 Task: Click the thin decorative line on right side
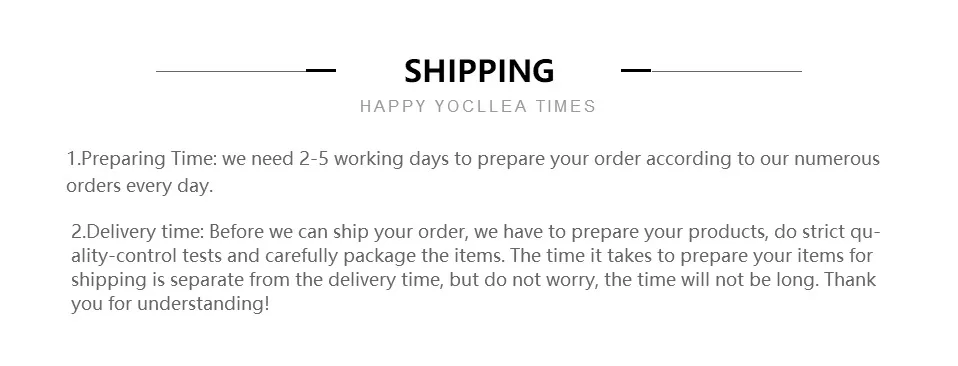tap(726, 71)
